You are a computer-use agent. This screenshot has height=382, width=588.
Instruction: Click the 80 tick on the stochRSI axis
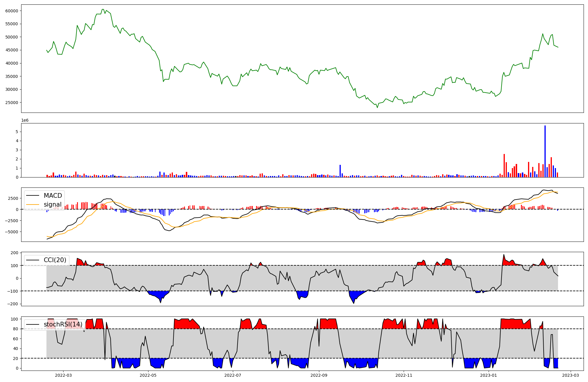click(x=15, y=329)
